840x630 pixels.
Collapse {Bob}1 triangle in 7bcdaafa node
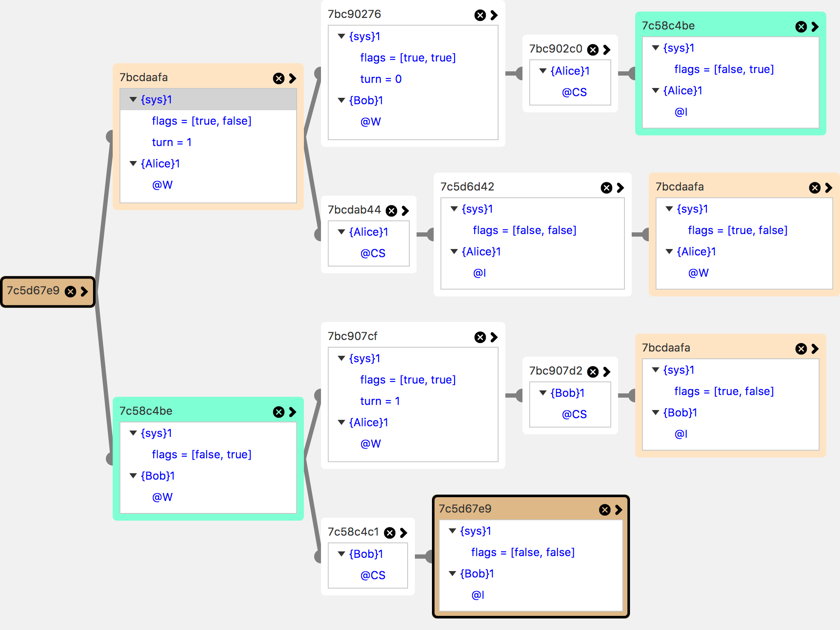[x=656, y=413]
